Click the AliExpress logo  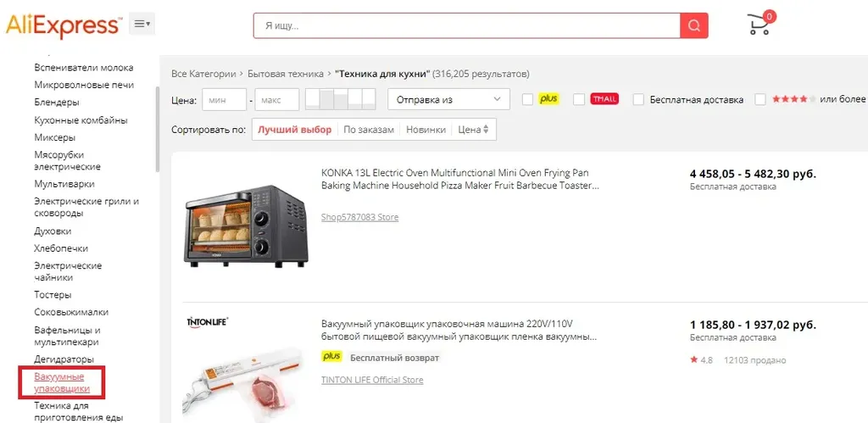(x=64, y=25)
